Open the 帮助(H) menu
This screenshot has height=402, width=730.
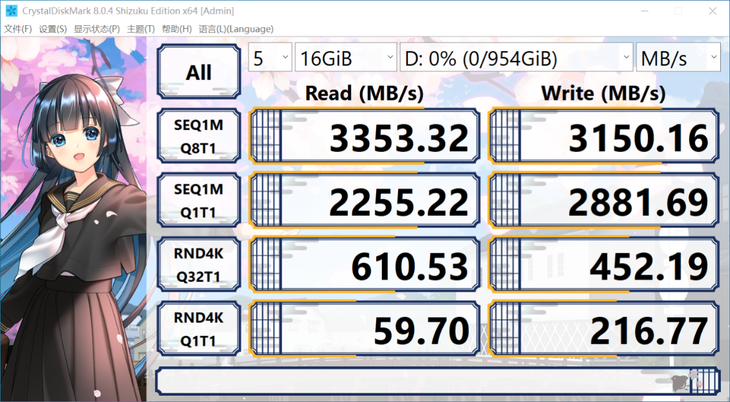(x=177, y=29)
